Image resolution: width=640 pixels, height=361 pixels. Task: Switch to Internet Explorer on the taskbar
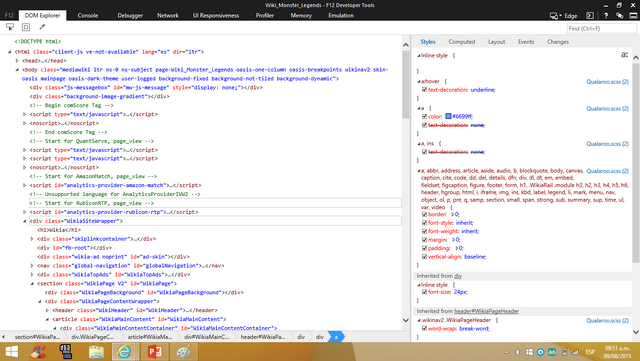pyautogui.click(x=124, y=352)
